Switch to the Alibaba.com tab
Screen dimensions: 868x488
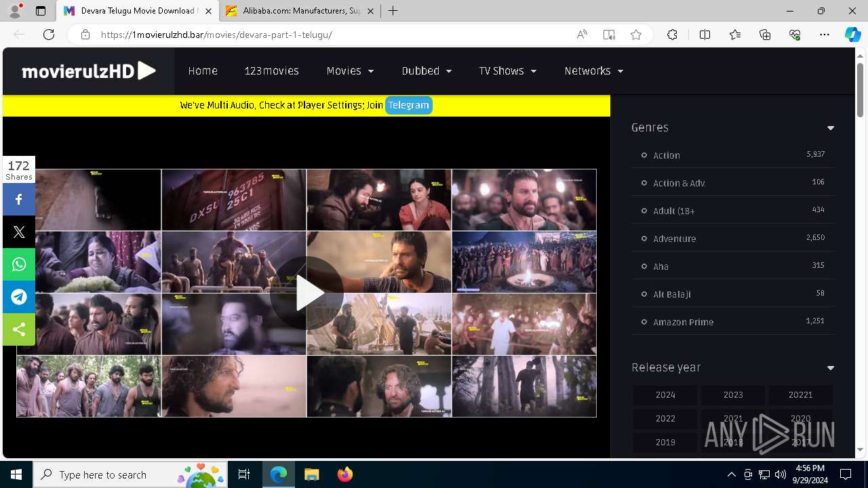pos(301,11)
